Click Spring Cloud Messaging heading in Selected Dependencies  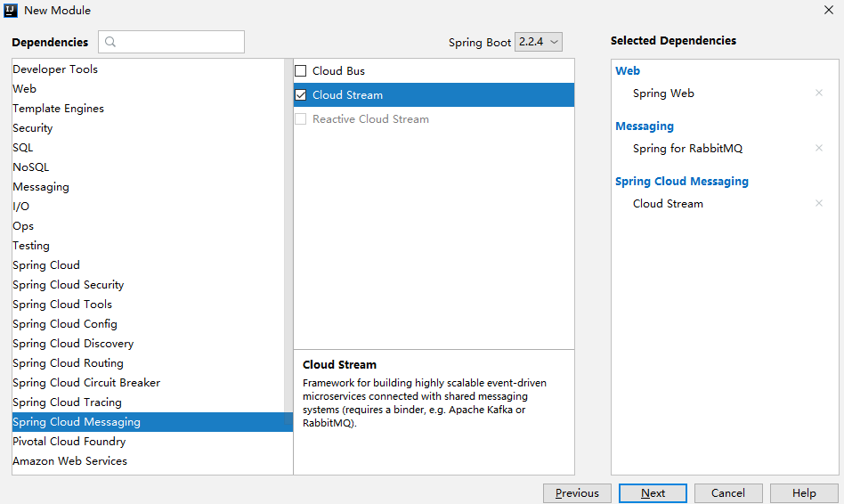(x=681, y=182)
